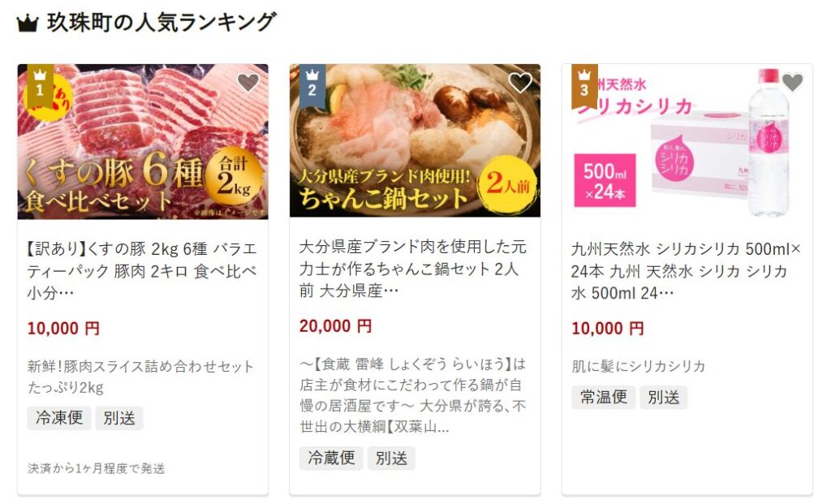
Task: Favorite the くすの豚 pork set heart
Action: tap(248, 82)
